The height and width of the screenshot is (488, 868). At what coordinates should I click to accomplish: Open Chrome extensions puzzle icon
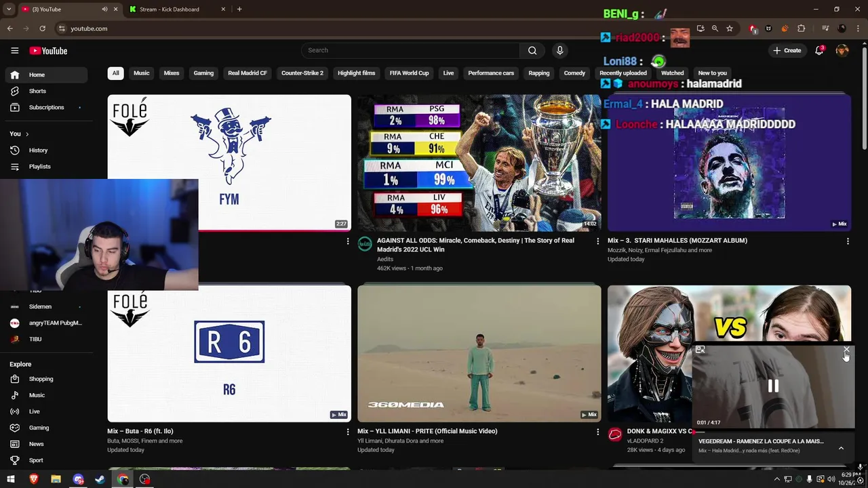[802, 28]
